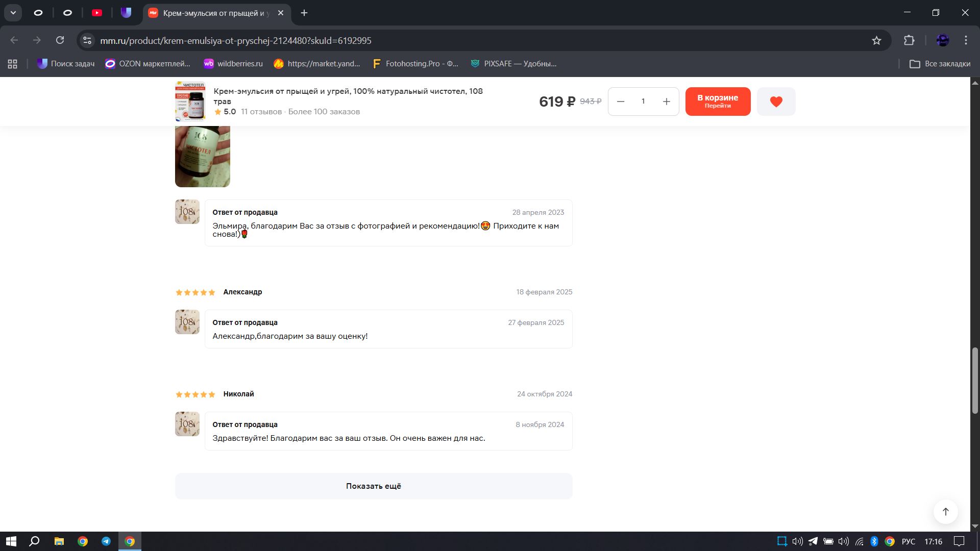Open the 11 отзывов reviews link
Screen dimensions: 980x551
tap(261, 112)
